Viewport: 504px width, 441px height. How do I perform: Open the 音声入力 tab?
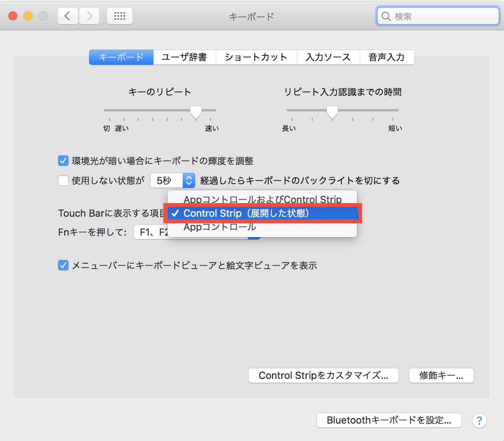pos(387,57)
